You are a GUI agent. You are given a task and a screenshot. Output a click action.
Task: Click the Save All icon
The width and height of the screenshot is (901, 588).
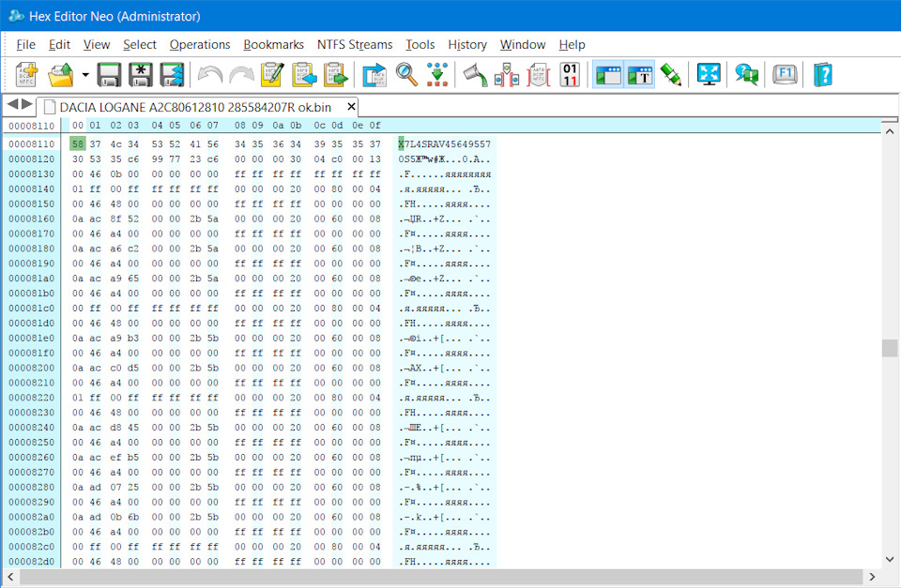pos(172,75)
